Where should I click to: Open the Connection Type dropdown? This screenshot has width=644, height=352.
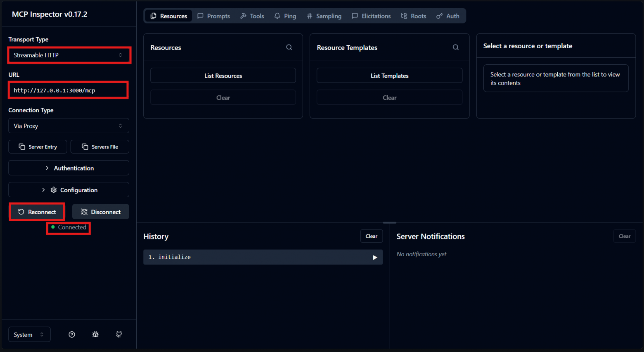69,126
